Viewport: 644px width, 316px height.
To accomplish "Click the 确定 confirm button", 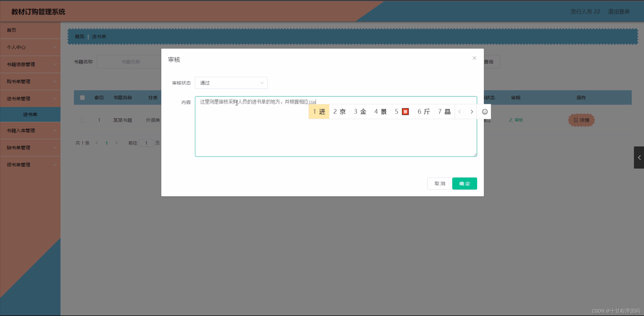I will tap(464, 183).
